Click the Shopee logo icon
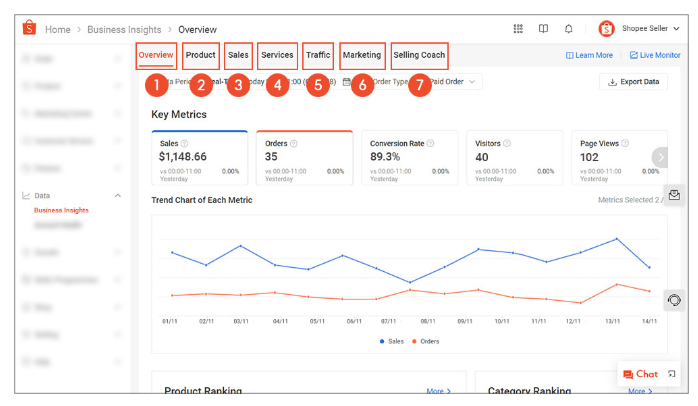Image resolution: width=698 pixels, height=406 pixels. tap(29, 29)
